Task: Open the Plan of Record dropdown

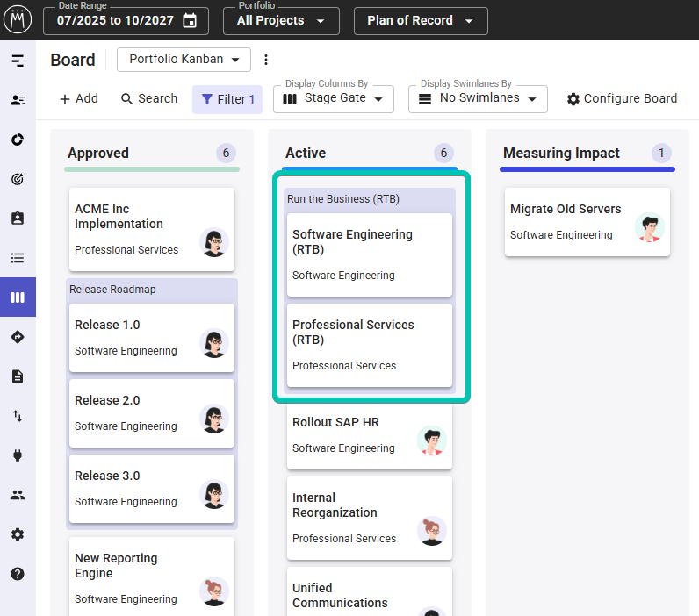Action: [421, 21]
